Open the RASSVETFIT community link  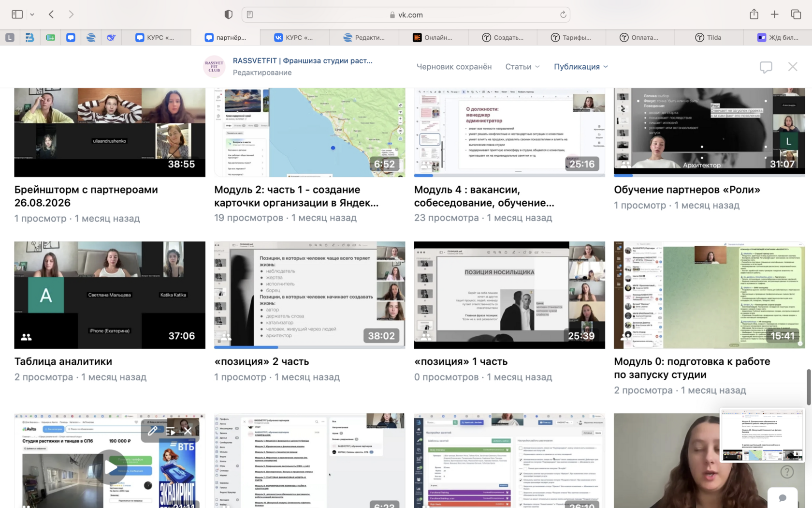[x=303, y=60]
